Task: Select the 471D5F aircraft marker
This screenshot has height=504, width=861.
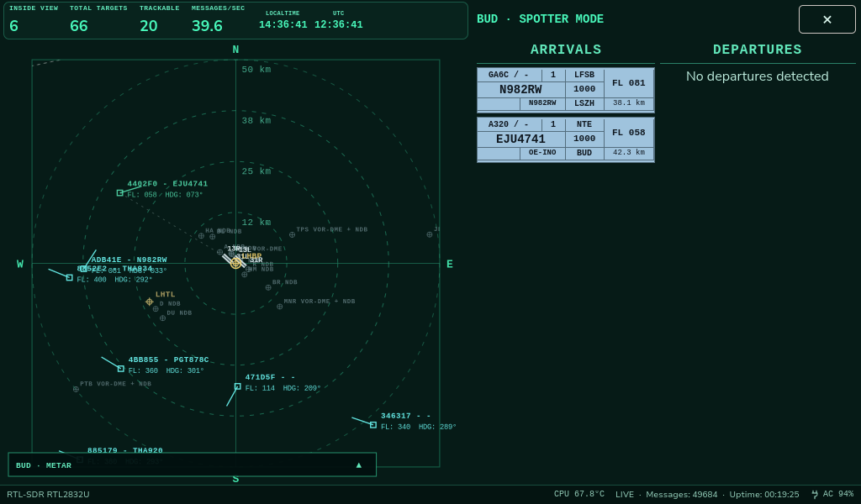Action: (237, 386)
